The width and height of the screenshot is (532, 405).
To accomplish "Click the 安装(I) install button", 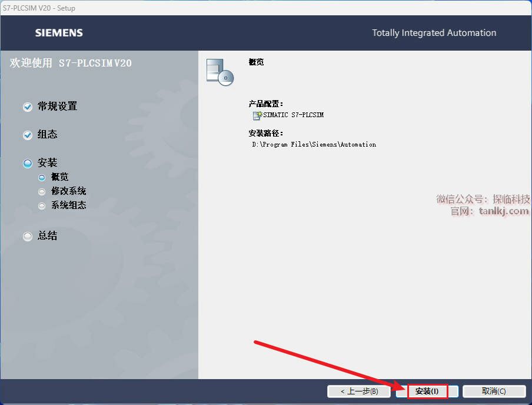I will (427, 391).
